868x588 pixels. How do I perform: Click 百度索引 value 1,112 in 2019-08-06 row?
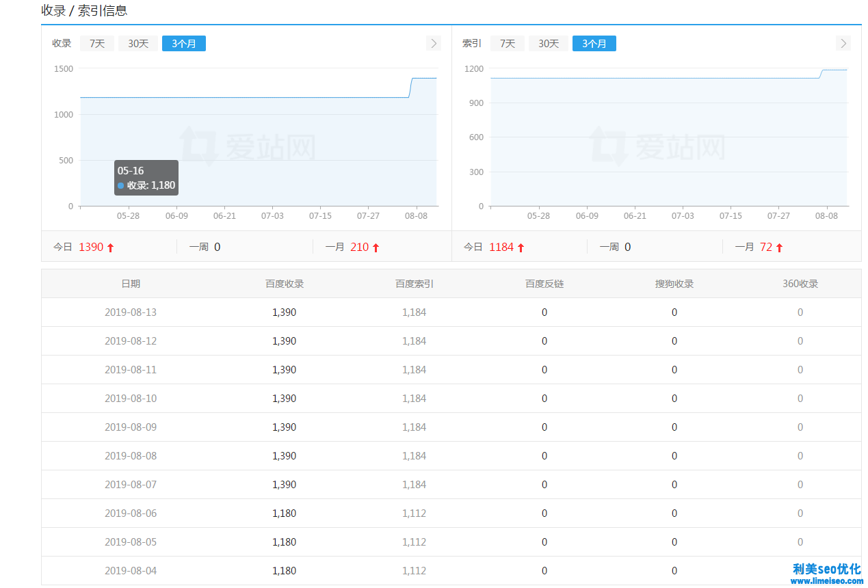click(415, 513)
